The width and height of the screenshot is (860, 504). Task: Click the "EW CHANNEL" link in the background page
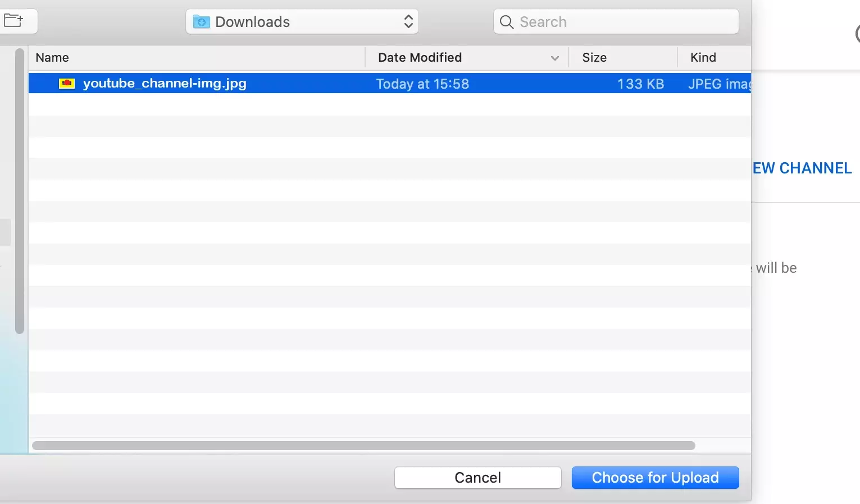[802, 168]
